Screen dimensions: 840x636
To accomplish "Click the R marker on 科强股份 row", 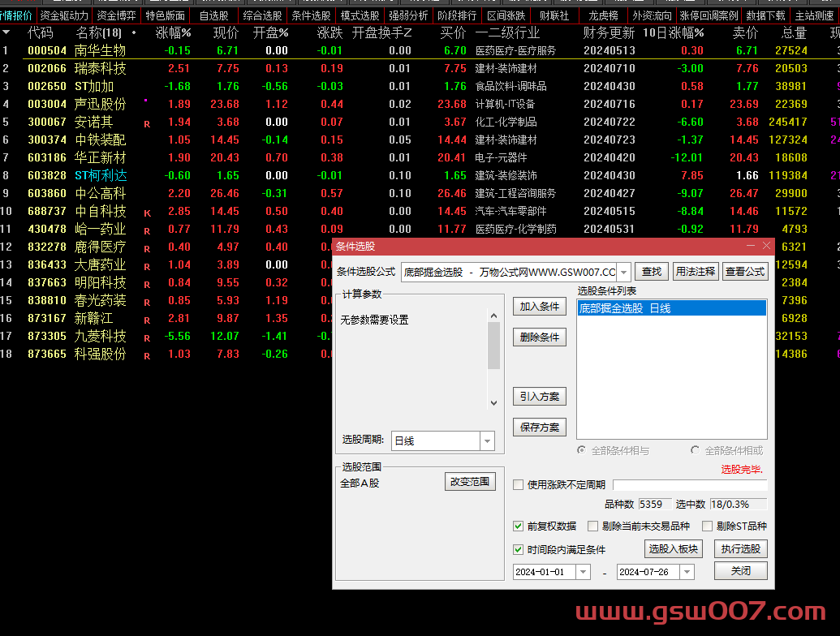I will (x=147, y=356).
